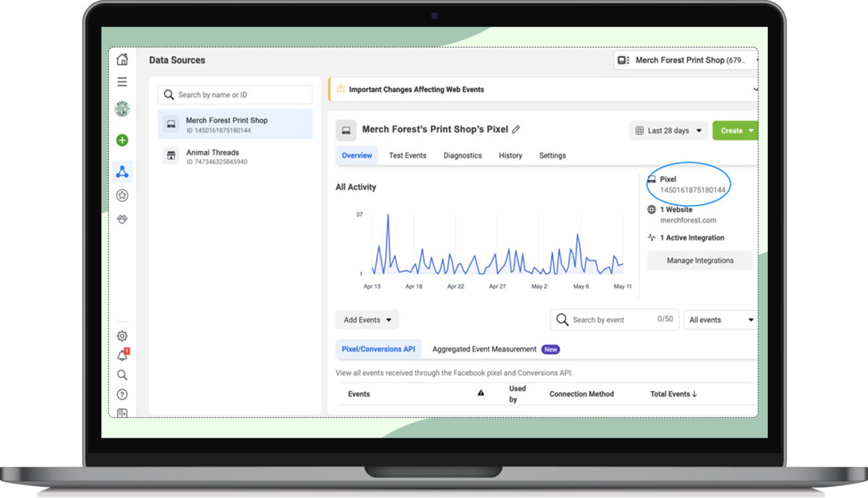Click the New badge

550,349
